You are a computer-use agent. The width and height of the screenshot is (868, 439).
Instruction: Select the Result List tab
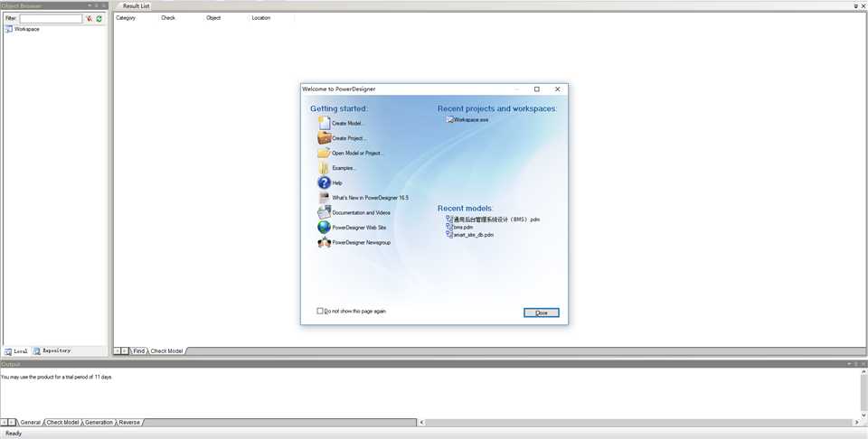136,6
